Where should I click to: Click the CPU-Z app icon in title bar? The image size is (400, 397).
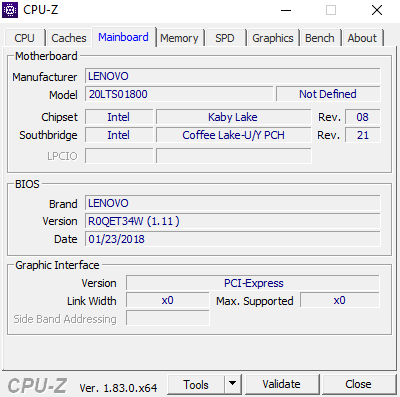tap(10, 10)
